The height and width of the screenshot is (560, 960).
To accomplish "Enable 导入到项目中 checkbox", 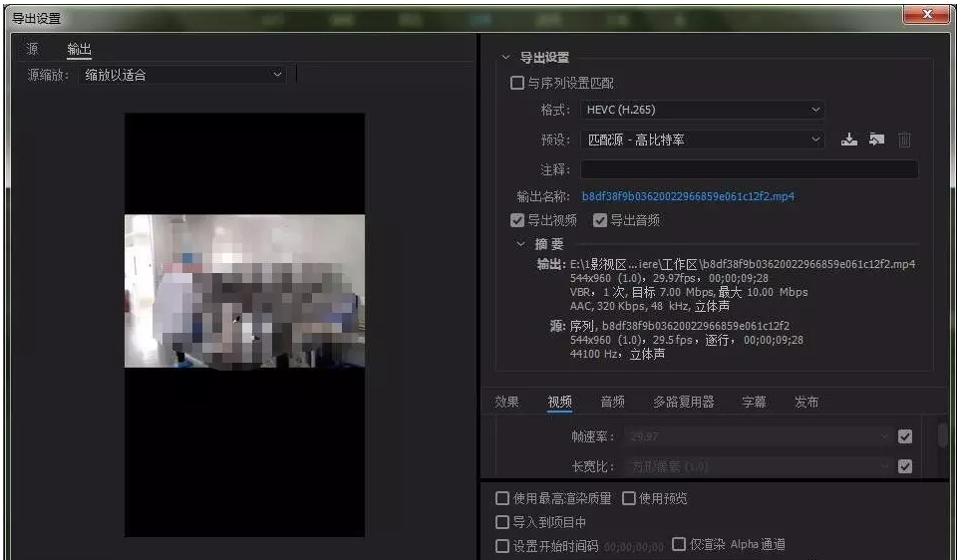I will pos(502,522).
